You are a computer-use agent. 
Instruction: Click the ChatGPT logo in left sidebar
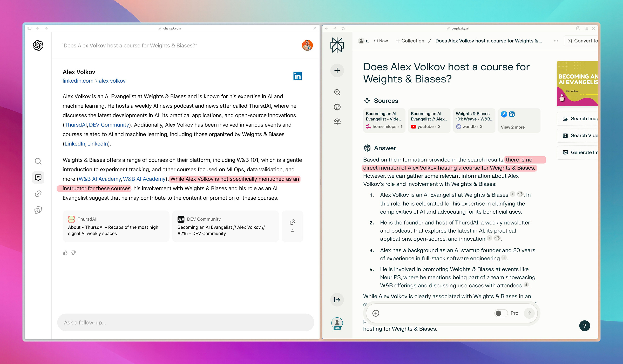click(38, 46)
